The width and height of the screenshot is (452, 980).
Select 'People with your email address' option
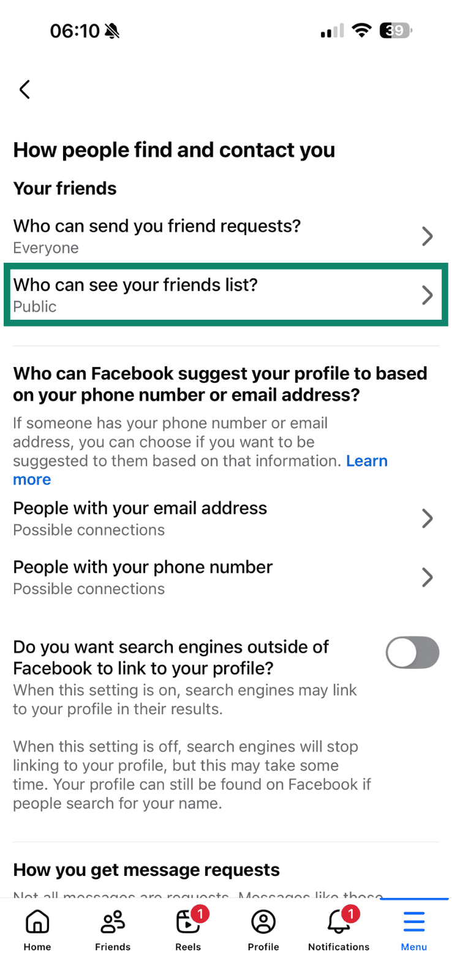[140, 509]
